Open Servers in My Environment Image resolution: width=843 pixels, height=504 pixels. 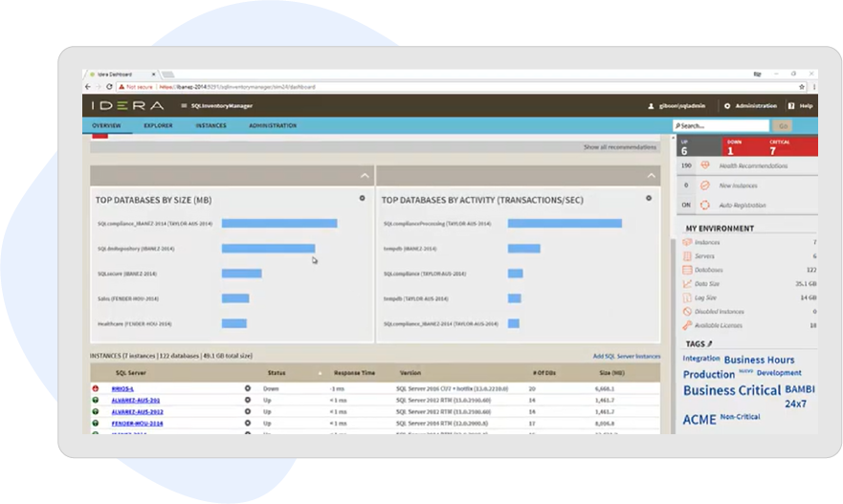[705, 256]
